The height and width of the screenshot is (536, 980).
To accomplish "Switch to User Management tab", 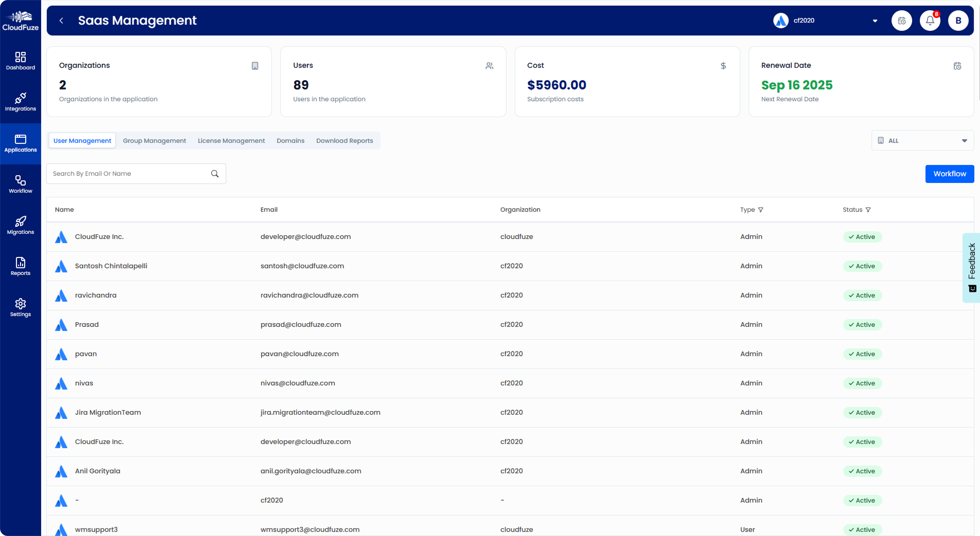I will 82,141.
